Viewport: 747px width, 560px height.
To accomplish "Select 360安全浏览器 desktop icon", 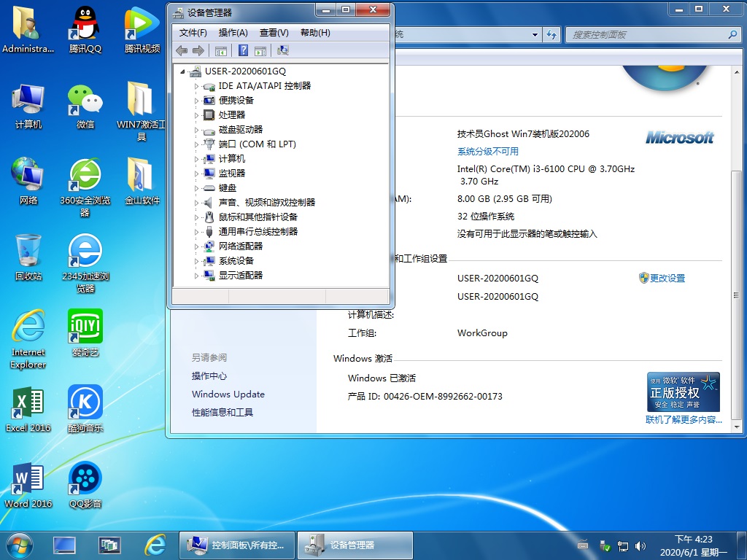I will point(85,187).
